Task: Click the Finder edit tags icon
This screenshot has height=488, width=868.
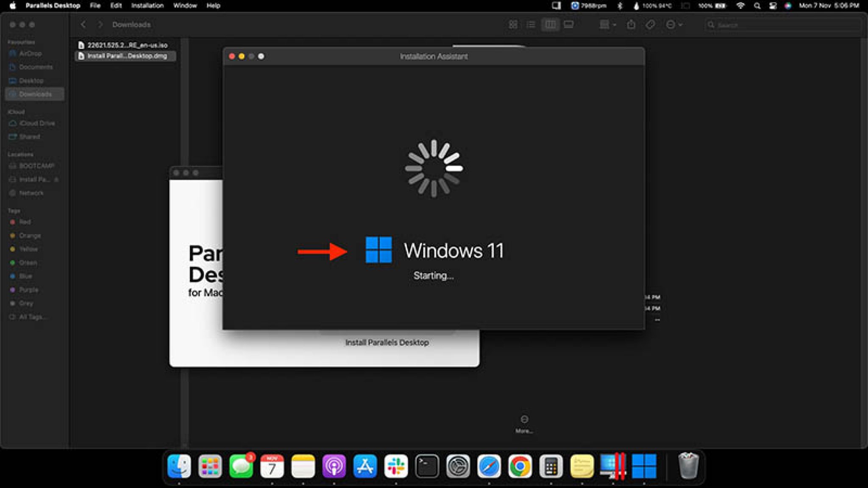Action: click(650, 25)
